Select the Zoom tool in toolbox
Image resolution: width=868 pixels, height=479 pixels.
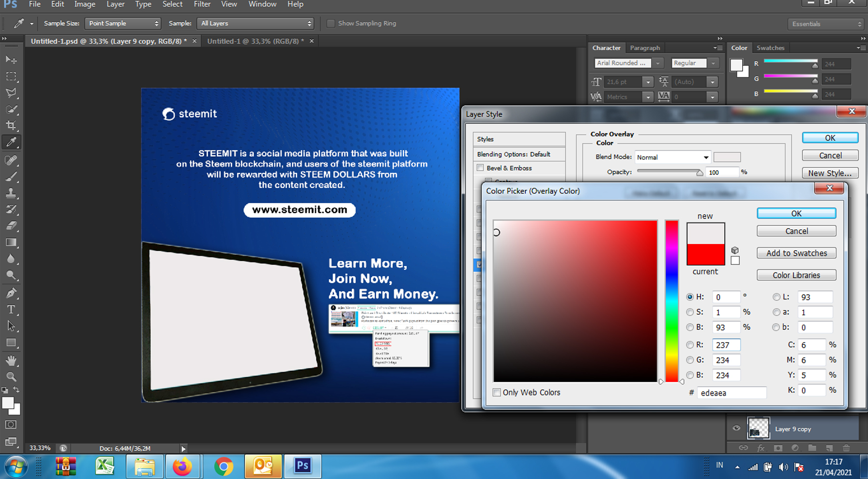click(x=11, y=377)
